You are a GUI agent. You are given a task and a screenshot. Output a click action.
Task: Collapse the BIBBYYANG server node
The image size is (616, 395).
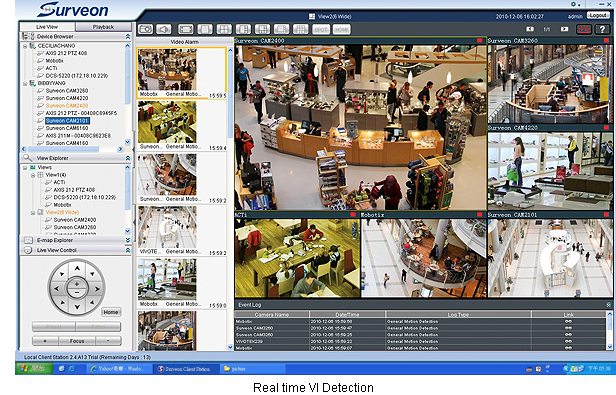25,83
